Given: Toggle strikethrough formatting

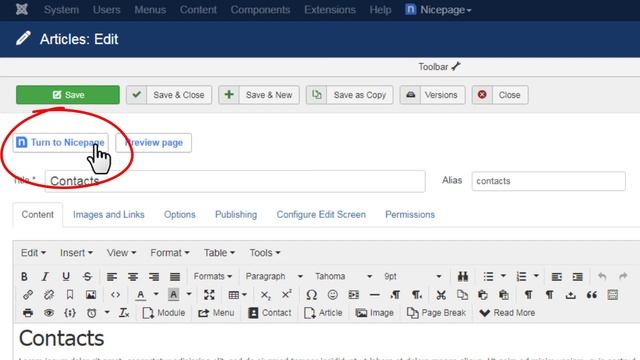Looking at the screenshot, I should (87, 276).
